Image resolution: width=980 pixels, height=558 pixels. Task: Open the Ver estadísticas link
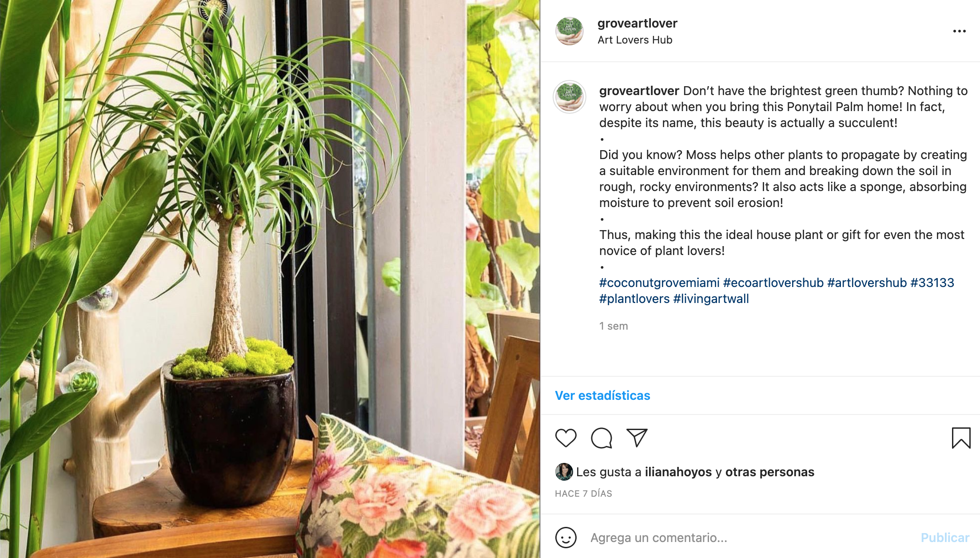click(602, 395)
